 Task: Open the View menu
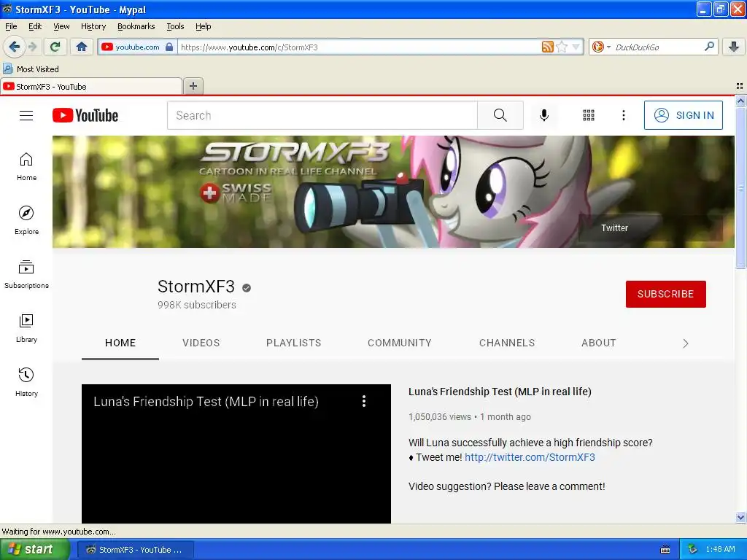tap(61, 26)
